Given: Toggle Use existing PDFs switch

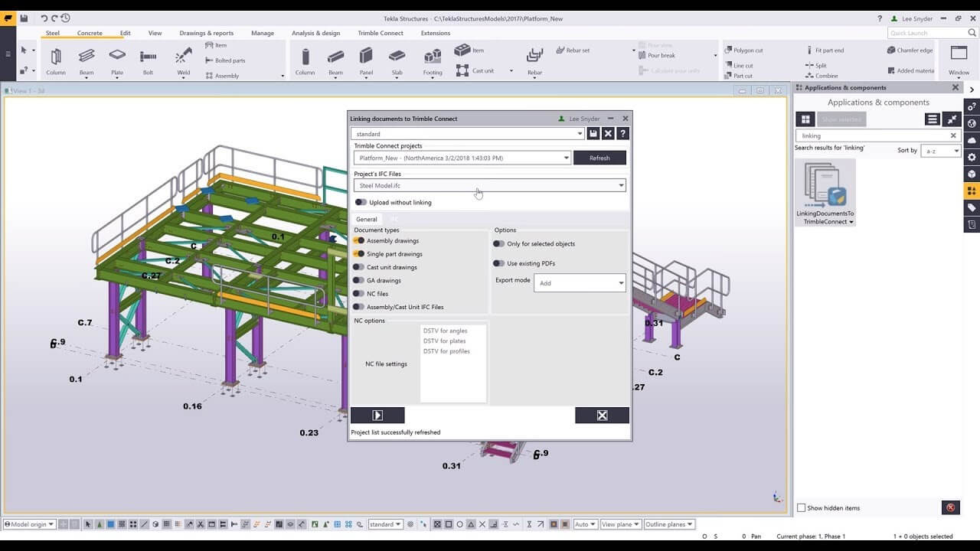Looking at the screenshot, I should [x=498, y=263].
